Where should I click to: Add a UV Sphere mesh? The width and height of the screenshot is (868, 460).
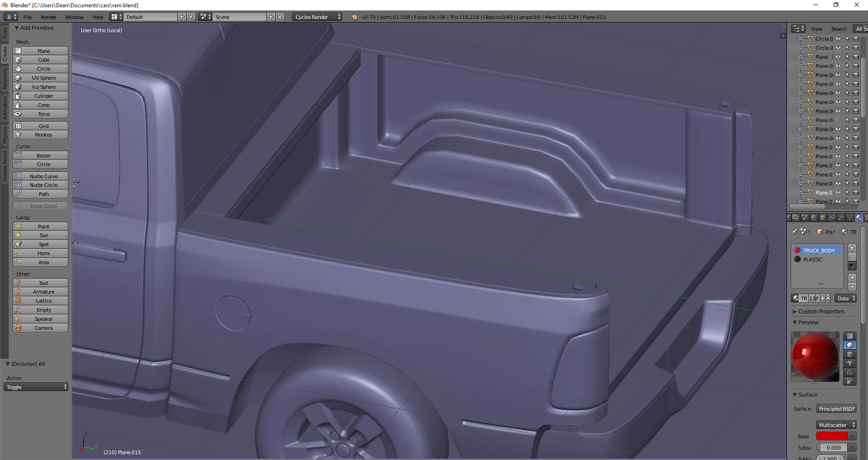pyautogui.click(x=41, y=78)
